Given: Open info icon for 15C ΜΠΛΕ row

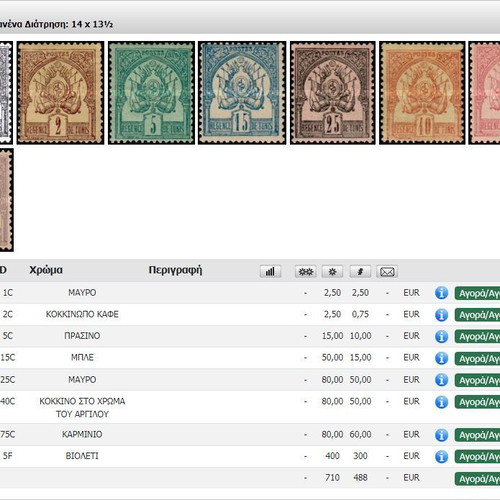Looking at the screenshot, I should [x=441, y=358].
